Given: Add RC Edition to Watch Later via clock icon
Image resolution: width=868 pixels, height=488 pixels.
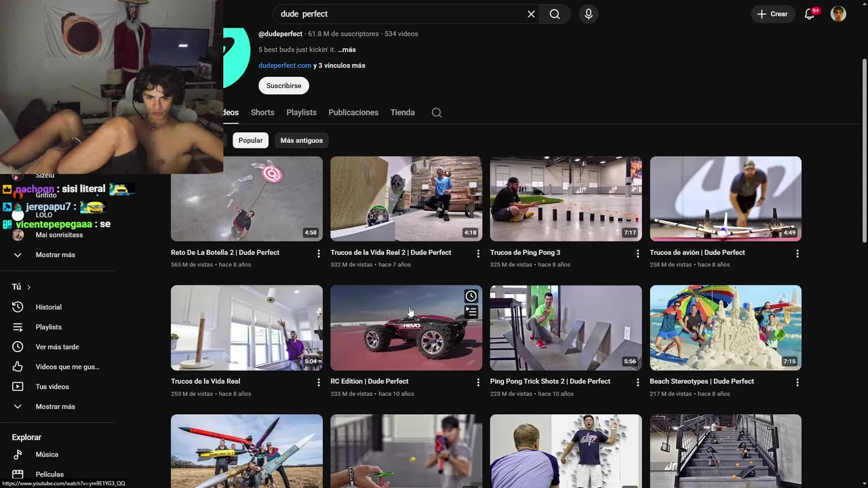Looking at the screenshot, I should point(471,296).
